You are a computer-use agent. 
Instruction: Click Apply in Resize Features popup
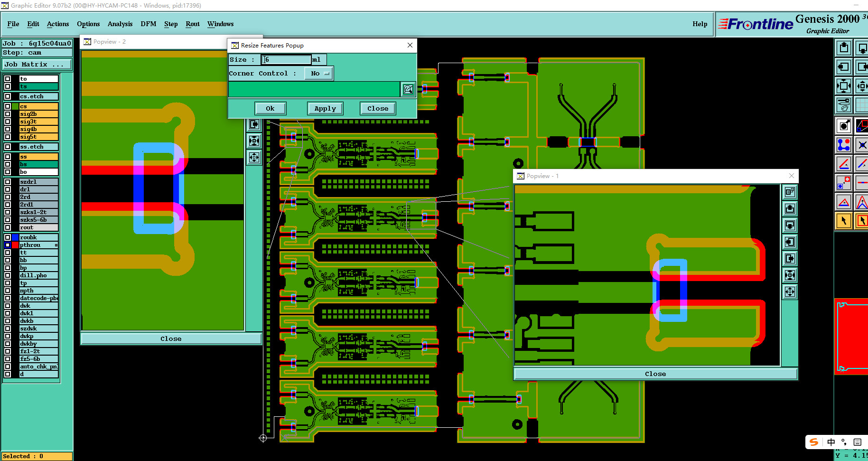click(325, 109)
